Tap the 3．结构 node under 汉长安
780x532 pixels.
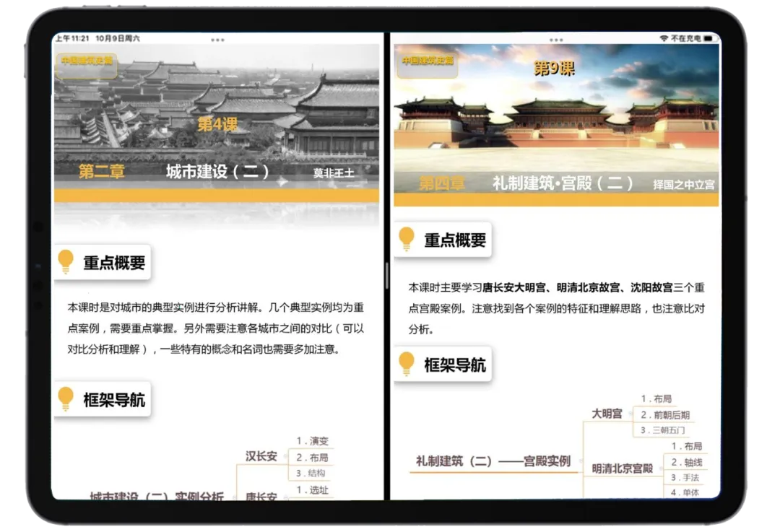pyautogui.click(x=311, y=474)
